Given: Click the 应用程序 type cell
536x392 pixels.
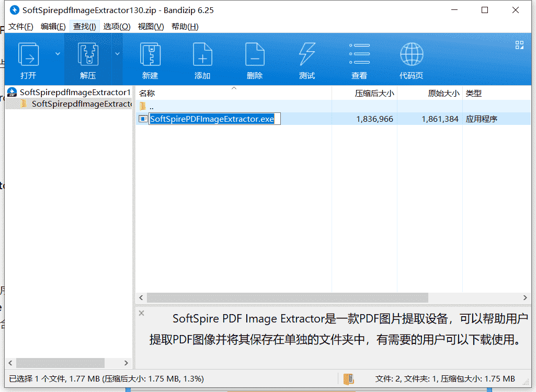Looking at the screenshot, I should pyautogui.click(x=481, y=119).
